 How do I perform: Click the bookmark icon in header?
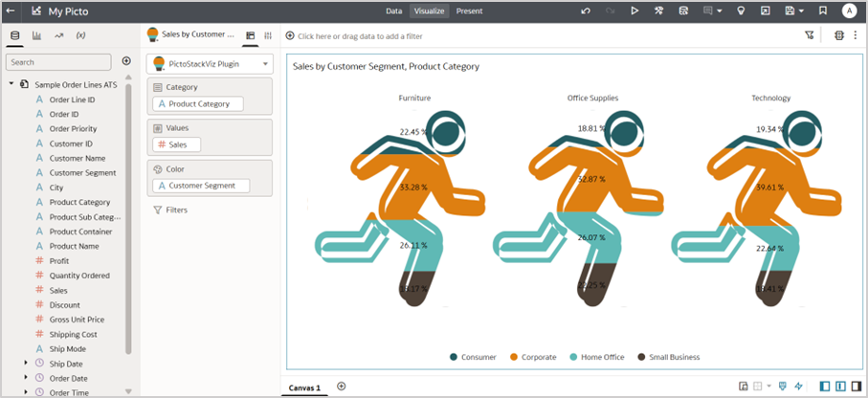pyautogui.click(x=822, y=11)
